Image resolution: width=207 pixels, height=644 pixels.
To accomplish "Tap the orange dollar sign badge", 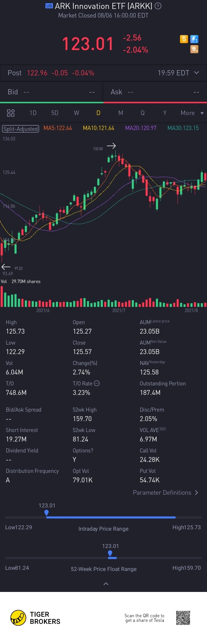I will tap(184, 39).
